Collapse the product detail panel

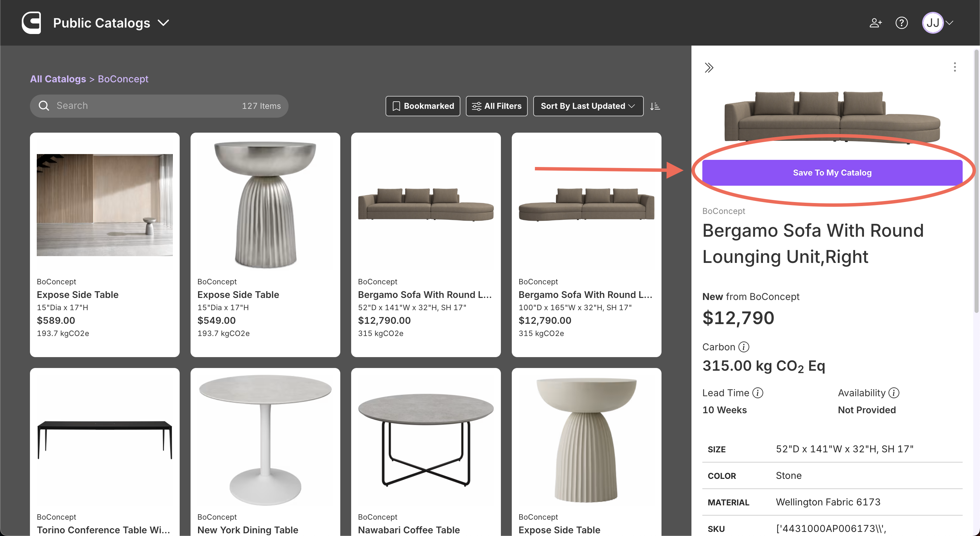709,68
